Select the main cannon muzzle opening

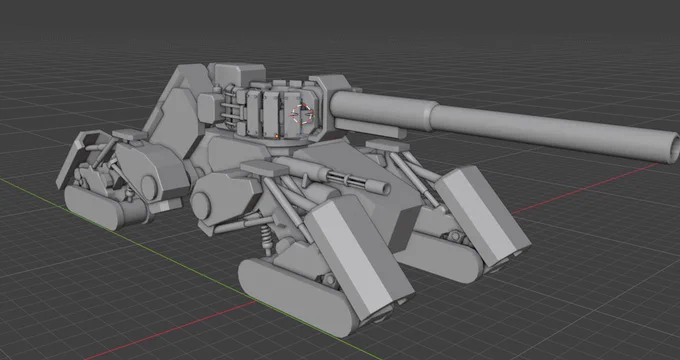[x=675, y=149]
